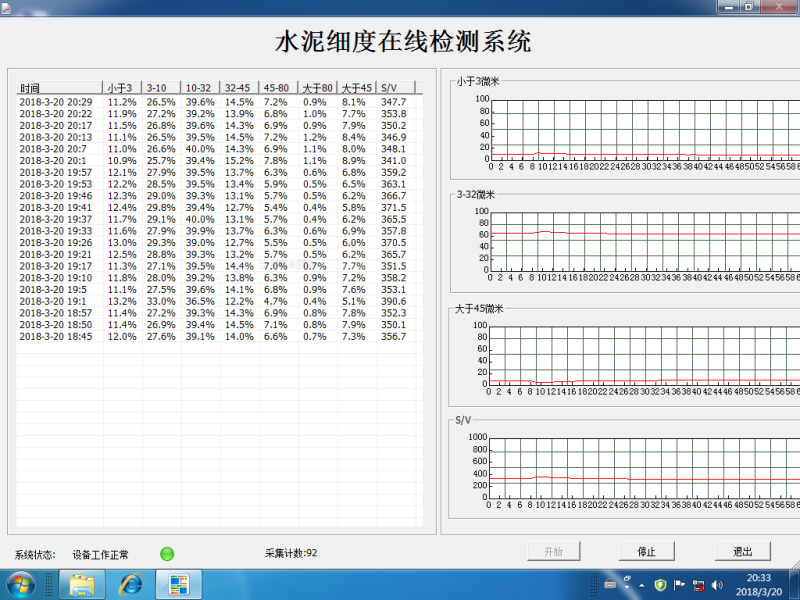This screenshot has height=600, width=800.
Task: Click the network connection tray icon
Action: click(x=699, y=585)
